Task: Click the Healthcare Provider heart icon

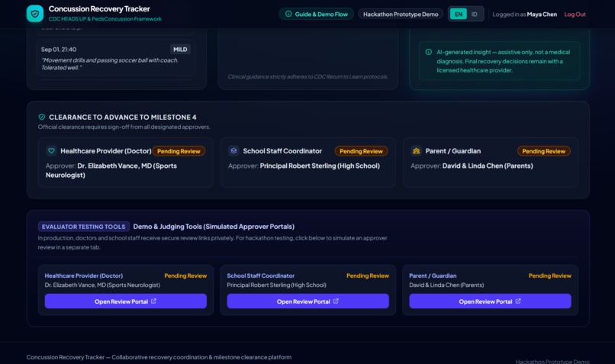Action: 51,150
